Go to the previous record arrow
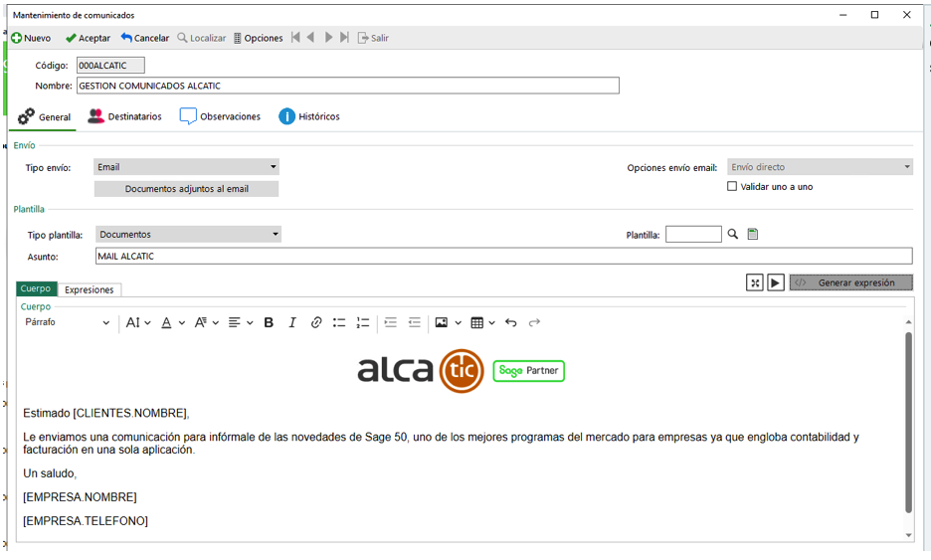The image size is (931, 560). (310, 38)
